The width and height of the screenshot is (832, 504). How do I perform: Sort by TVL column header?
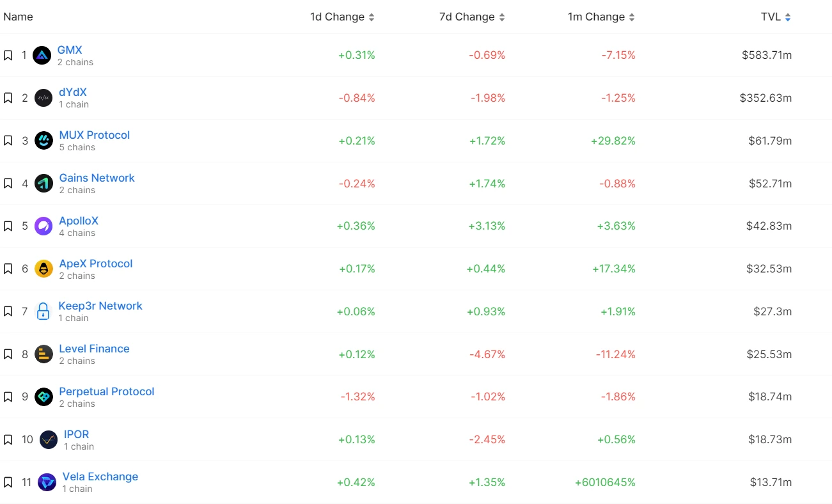tap(775, 17)
